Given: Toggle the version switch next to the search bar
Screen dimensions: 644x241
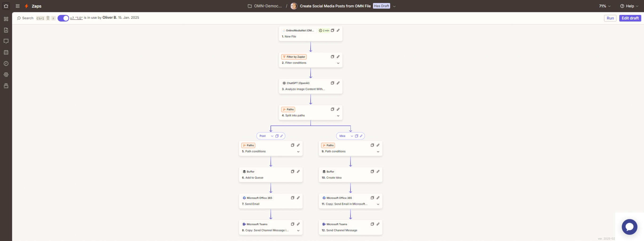Looking at the screenshot, I should pos(63,18).
